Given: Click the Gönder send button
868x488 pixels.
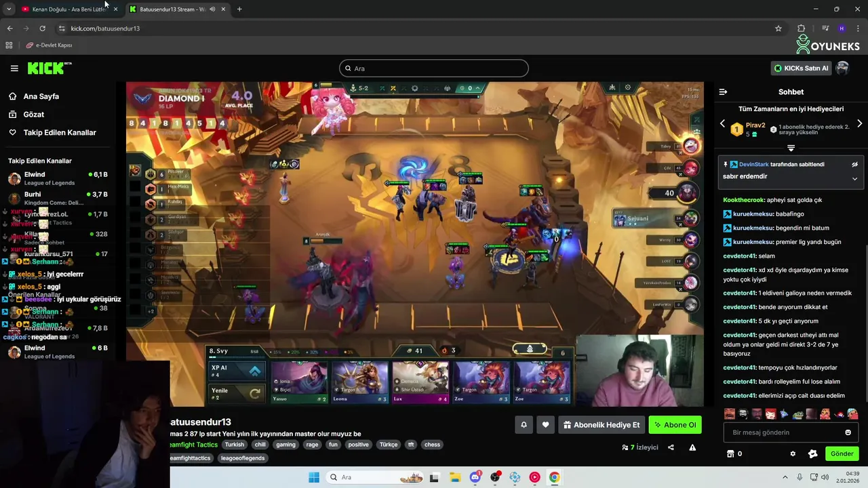Looking at the screenshot, I should (x=842, y=454).
